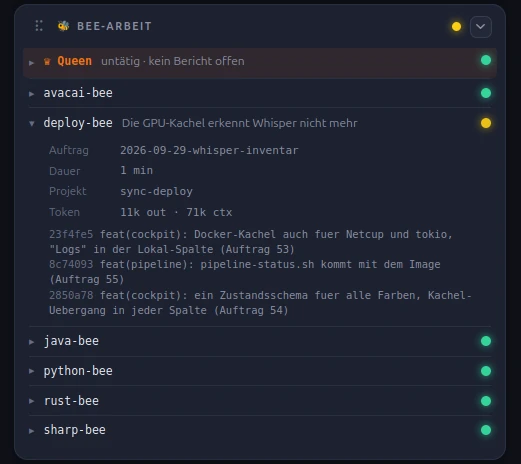Click the drag handle grip beside BEE-ARBEIT
The image size is (521, 464).
tap(39, 26)
